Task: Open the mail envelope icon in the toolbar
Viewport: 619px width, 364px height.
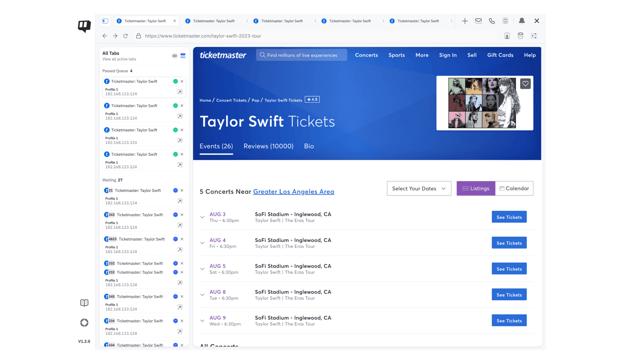Action: (x=478, y=21)
